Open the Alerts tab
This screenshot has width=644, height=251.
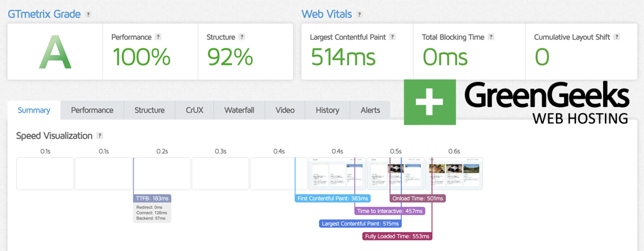pyautogui.click(x=370, y=110)
